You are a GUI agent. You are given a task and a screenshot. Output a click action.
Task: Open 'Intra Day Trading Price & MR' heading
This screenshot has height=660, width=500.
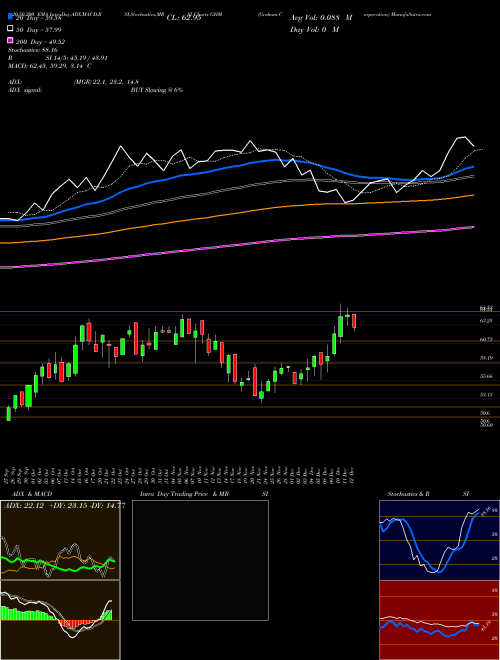[x=184, y=494]
